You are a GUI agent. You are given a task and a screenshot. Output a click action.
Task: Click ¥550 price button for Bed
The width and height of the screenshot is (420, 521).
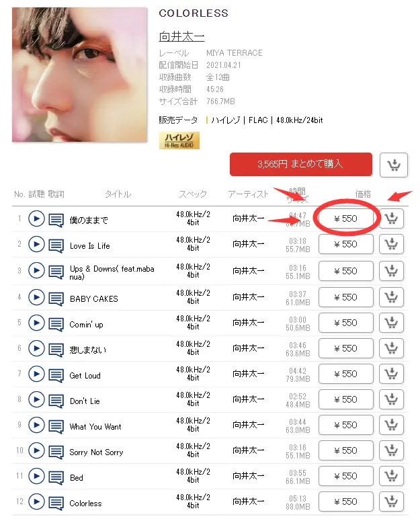(x=345, y=476)
